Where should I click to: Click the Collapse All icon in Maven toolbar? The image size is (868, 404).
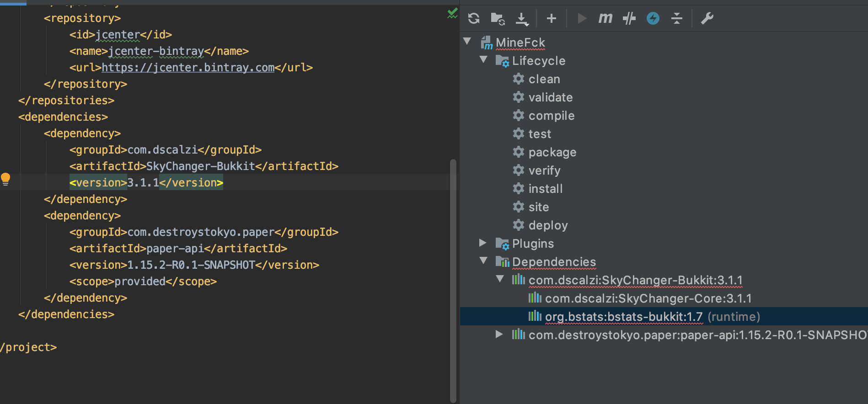coord(677,18)
